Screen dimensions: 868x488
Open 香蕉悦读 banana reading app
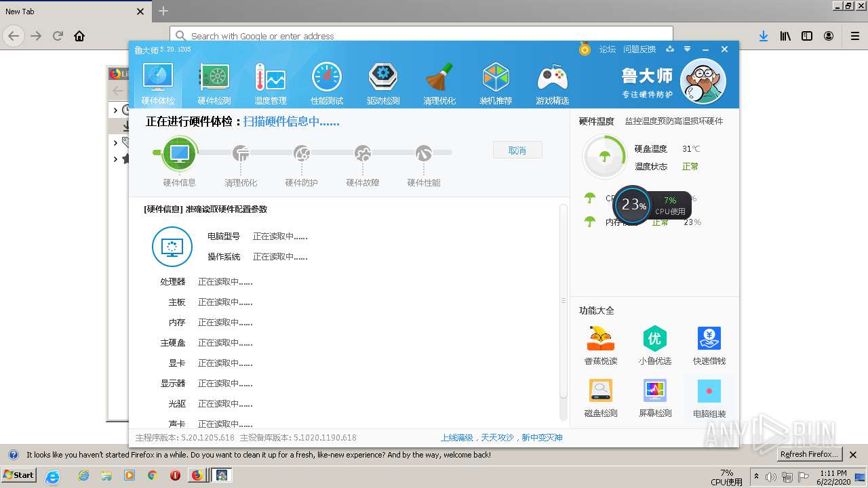[x=601, y=346]
